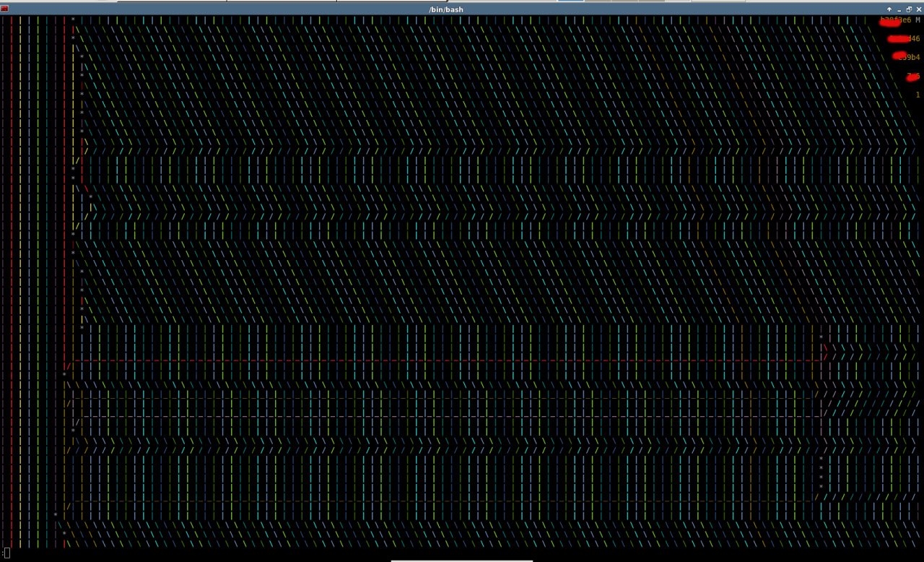Select the commit hash ending in 39b4
Screen dimensions: 924x562
pos(907,57)
